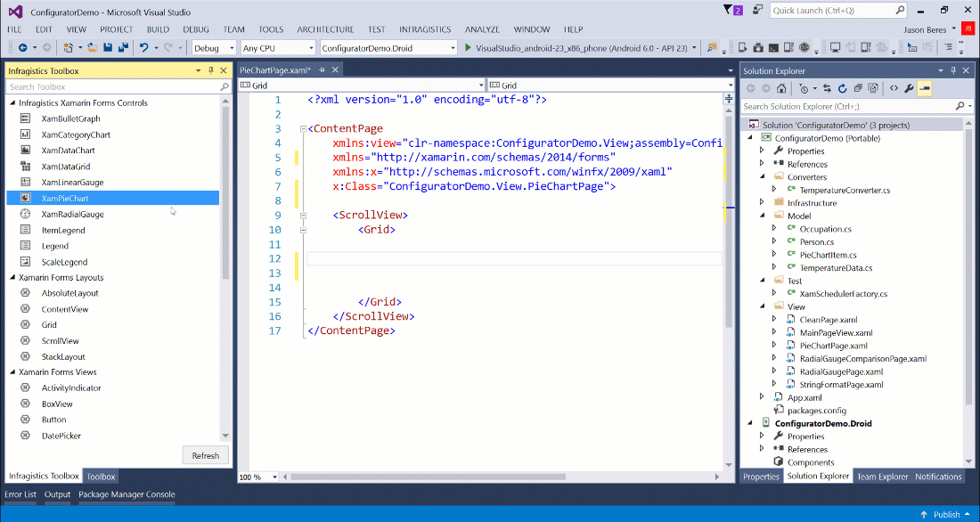
Task: Open Properties wrench icon in Solution Explorer
Action: 909,89
